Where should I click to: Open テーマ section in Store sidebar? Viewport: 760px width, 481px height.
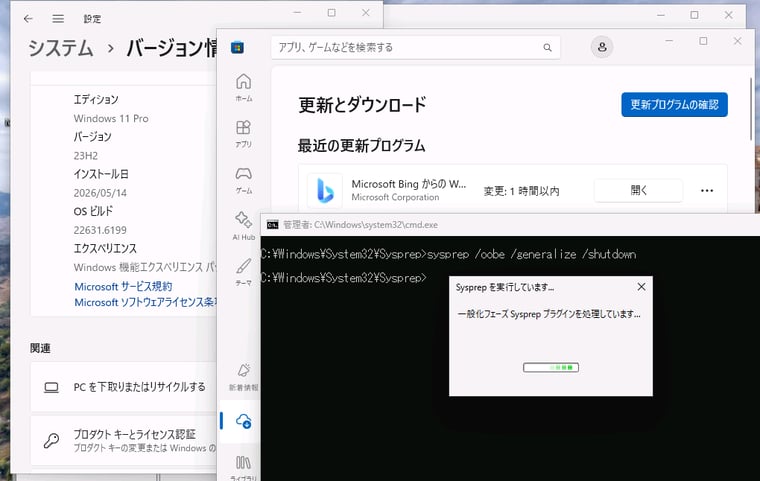point(243,272)
